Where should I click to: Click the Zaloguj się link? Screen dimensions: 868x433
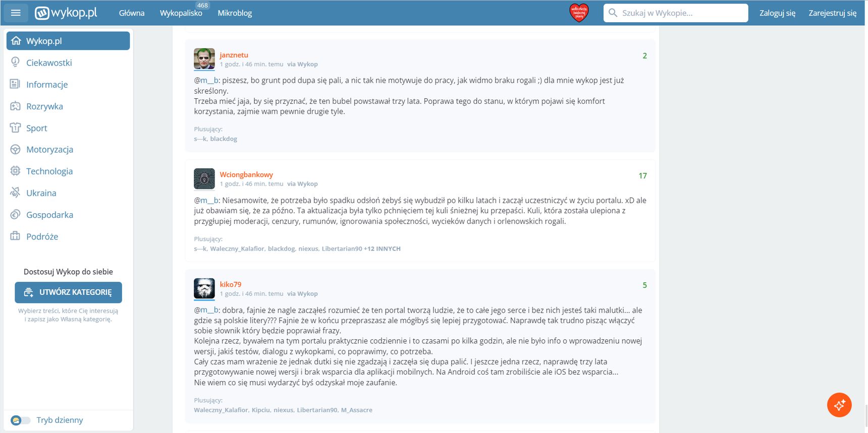pos(777,13)
